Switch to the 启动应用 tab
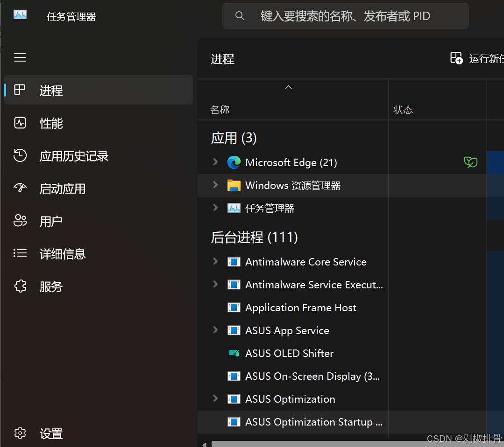Image resolution: width=504 pixels, height=447 pixels. point(99,189)
